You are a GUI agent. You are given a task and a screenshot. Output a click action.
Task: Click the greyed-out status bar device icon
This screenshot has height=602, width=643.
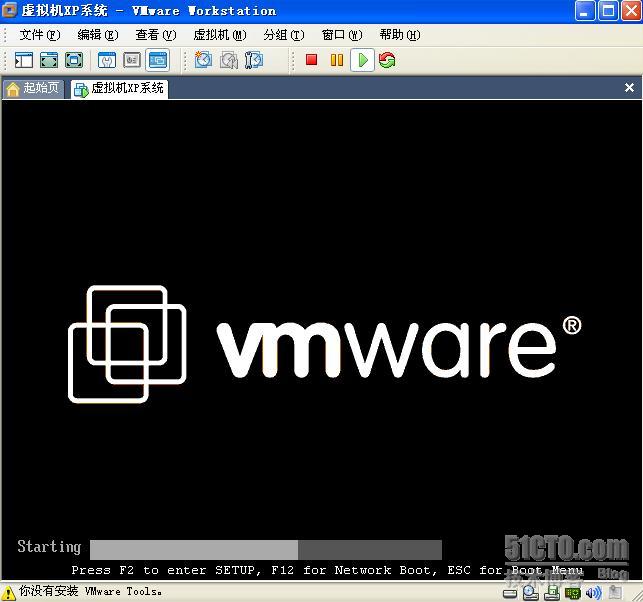615,593
